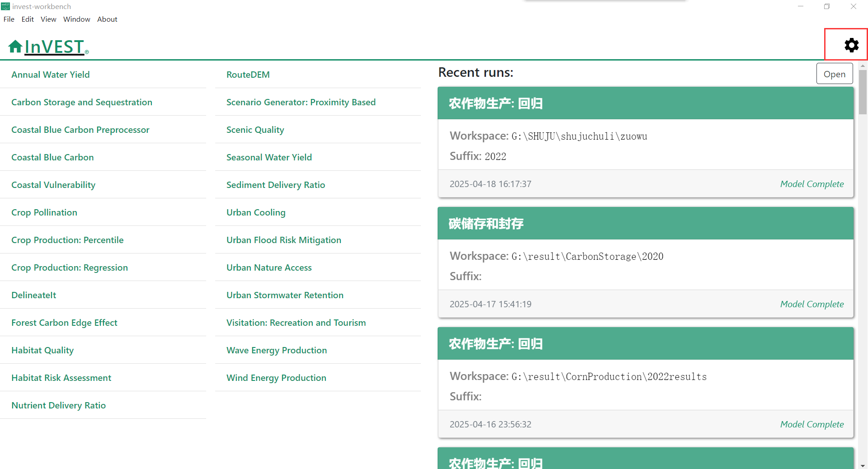Viewport: 868px width, 469px height.
Task: Click the InVEST home logo
Action: [48, 47]
